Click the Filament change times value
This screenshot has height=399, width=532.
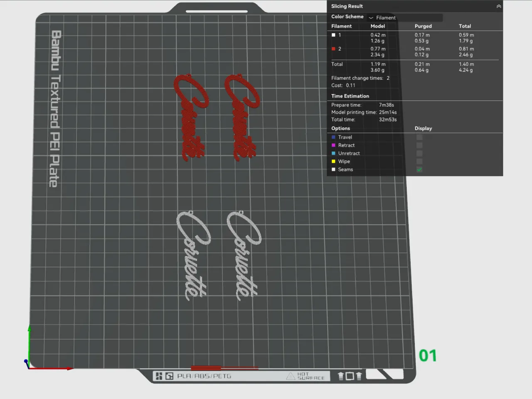pyautogui.click(x=388, y=78)
